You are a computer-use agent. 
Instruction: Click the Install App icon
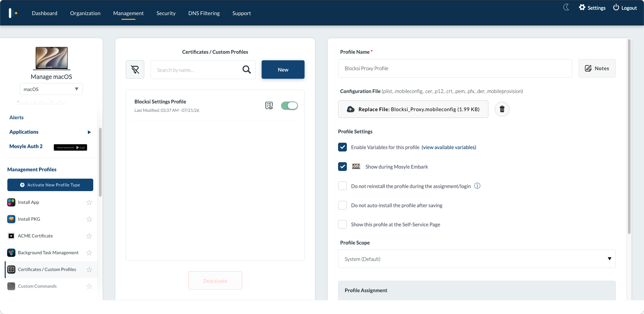(x=11, y=202)
